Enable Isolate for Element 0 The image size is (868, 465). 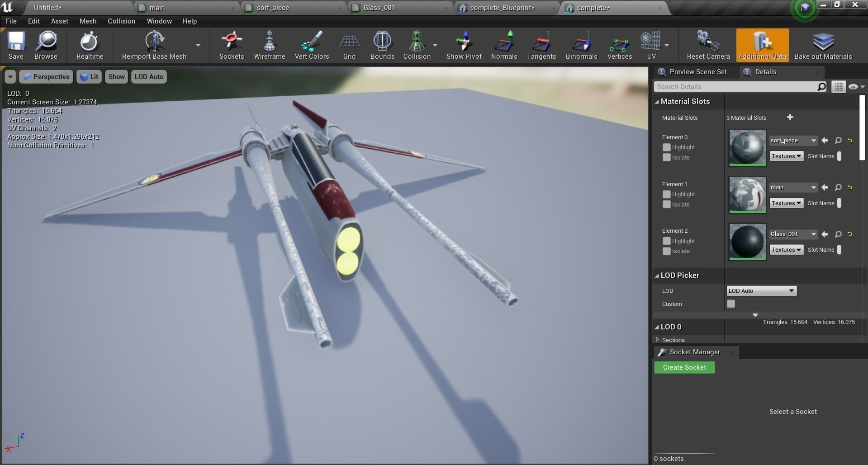(666, 157)
